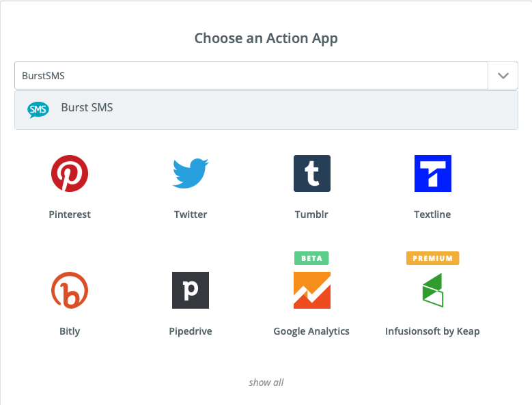Click the BETA badge above Google Analytics
The image size is (532, 405).
pos(311,258)
